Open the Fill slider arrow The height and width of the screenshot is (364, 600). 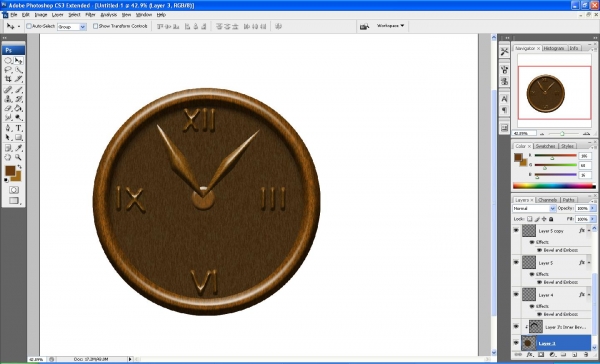click(x=593, y=219)
